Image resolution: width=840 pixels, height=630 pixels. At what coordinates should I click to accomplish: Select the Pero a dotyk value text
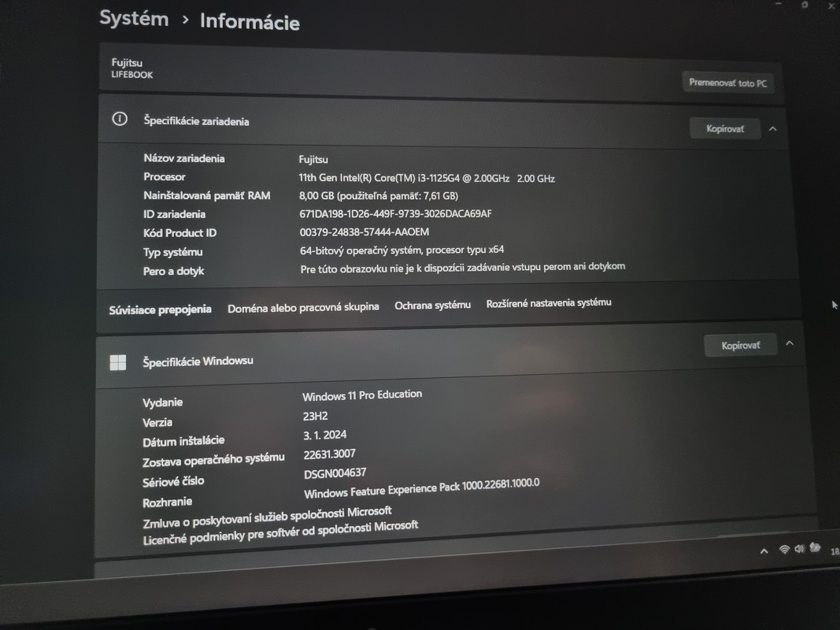tap(462, 268)
